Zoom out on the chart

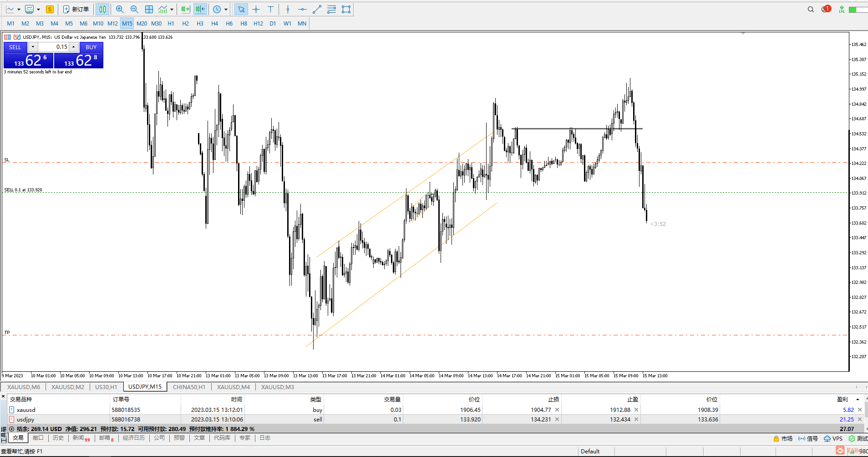coord(134,9)
